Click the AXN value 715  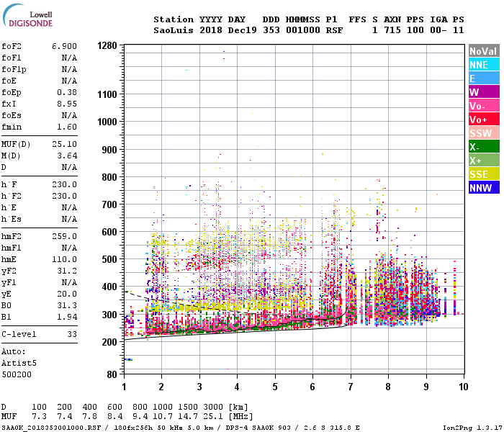point(392,30)
